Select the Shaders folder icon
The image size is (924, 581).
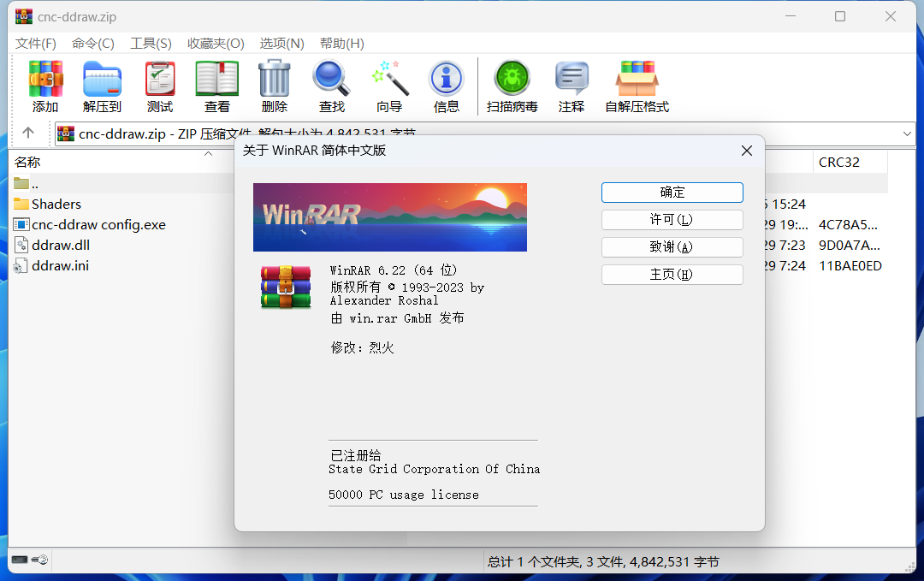(x=21, y=204)
